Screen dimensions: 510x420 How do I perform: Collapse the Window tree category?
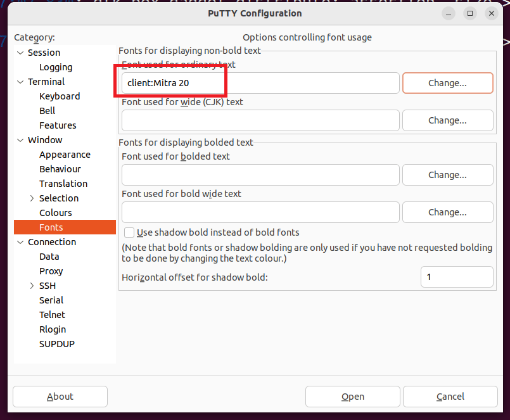point(20,140)
